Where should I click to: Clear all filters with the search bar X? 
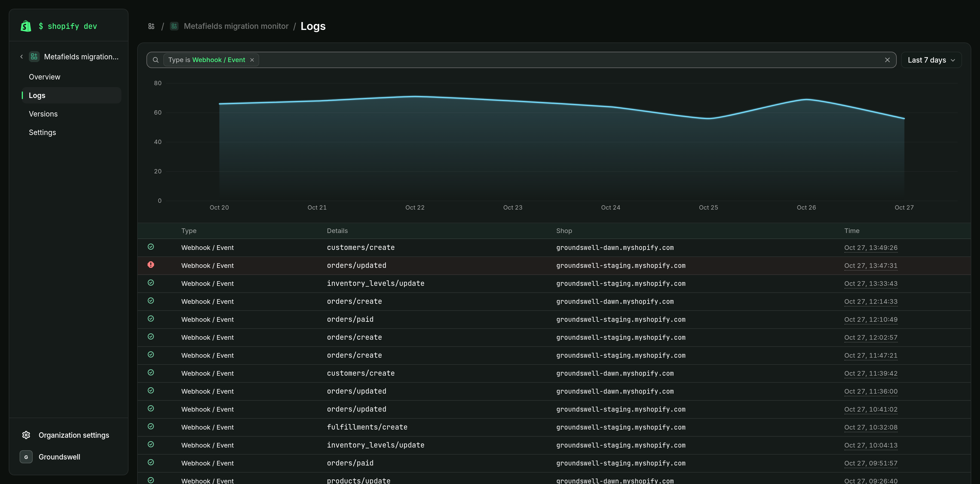coord(887,60)
